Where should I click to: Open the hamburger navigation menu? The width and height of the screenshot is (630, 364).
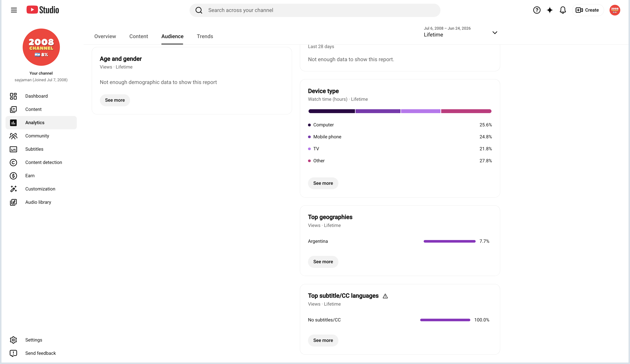point(14,10)
